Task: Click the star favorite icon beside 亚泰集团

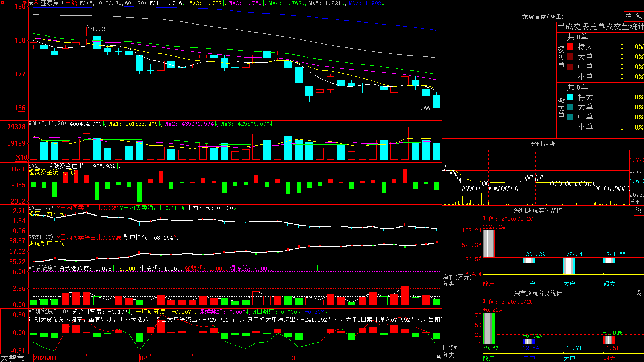Action: (x=31, y=3)
